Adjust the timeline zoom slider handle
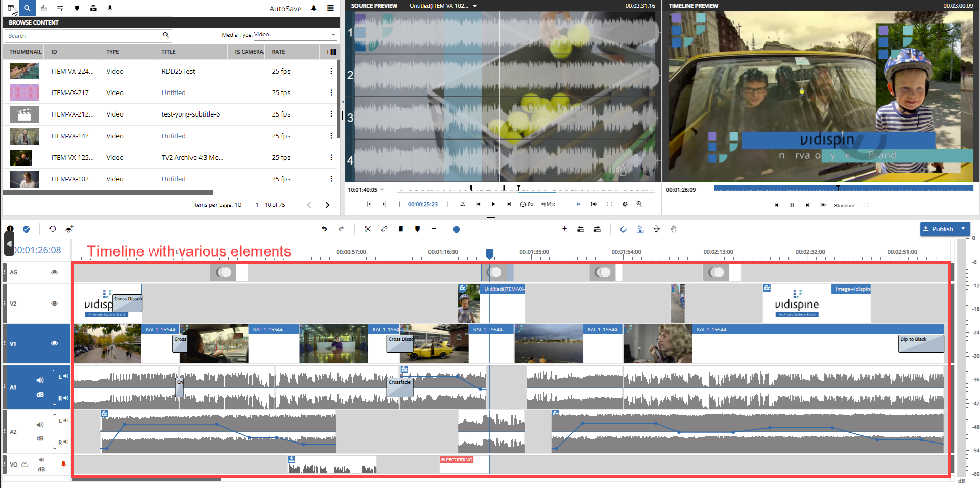This screenshot has height=488, width=980. (x=456, y=229)
